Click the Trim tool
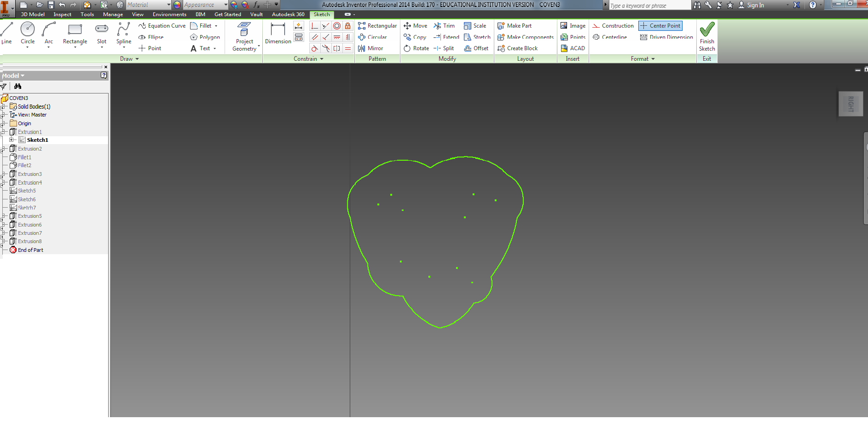The height and width of the screenshot is (425, 868). [x=444, y=26]
